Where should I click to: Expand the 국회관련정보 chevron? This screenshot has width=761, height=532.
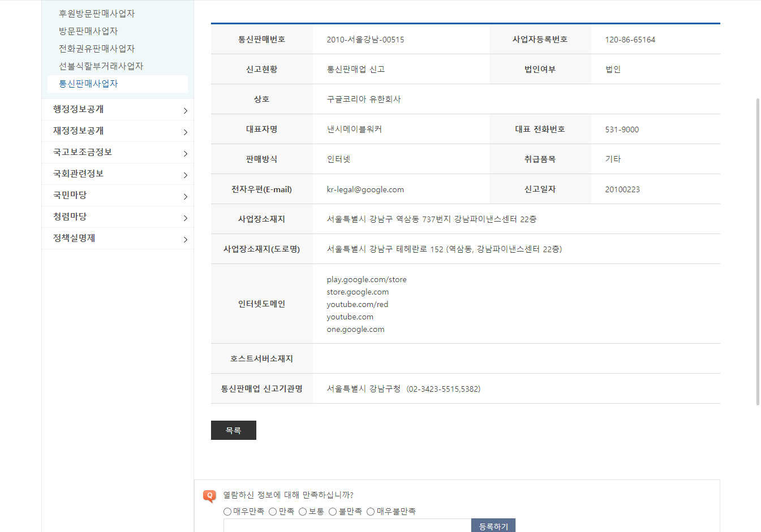coord(185,175)
